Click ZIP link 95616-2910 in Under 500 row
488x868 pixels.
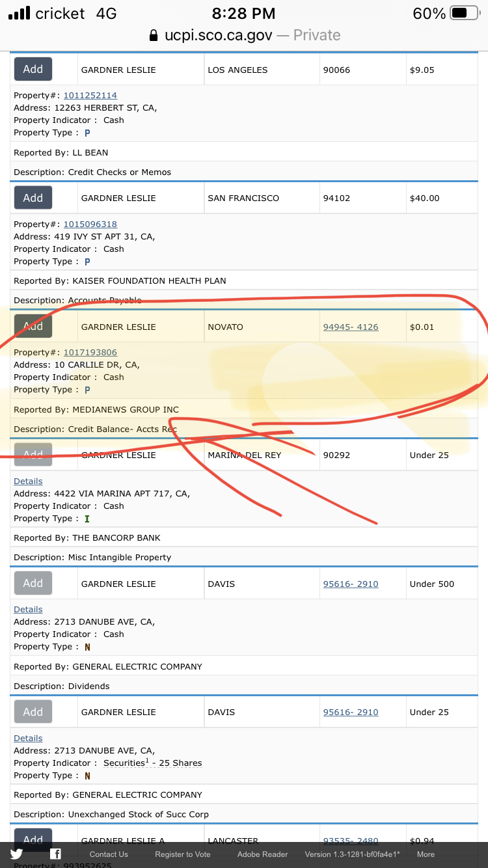tap(351, 584)
